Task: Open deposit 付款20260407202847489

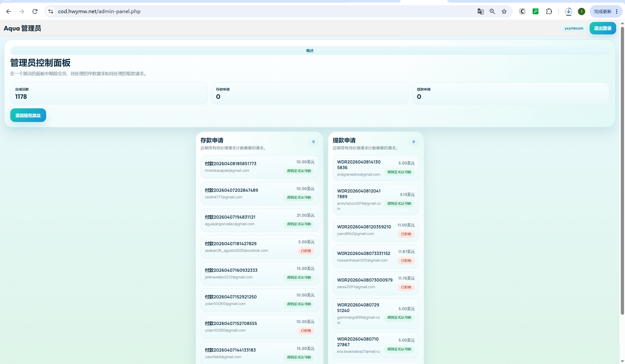Action: coord(260,193)
